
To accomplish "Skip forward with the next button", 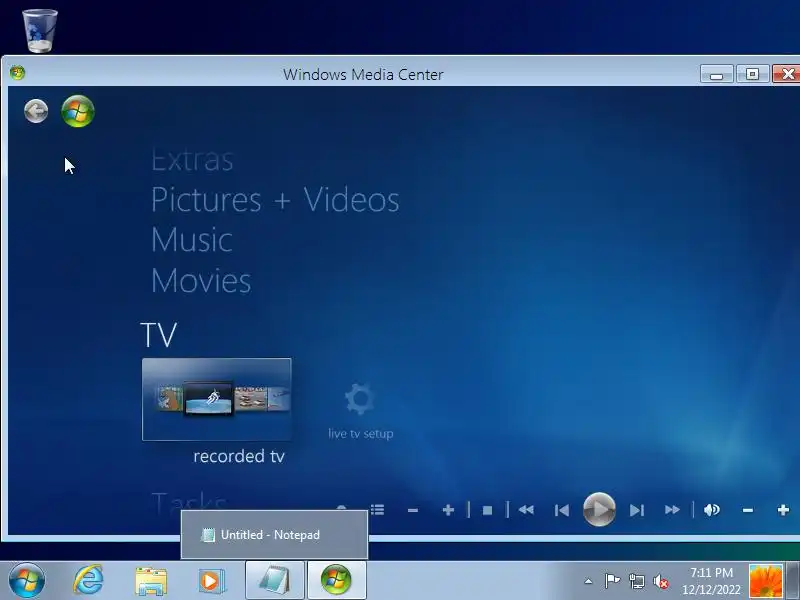I will coord(637,510).
